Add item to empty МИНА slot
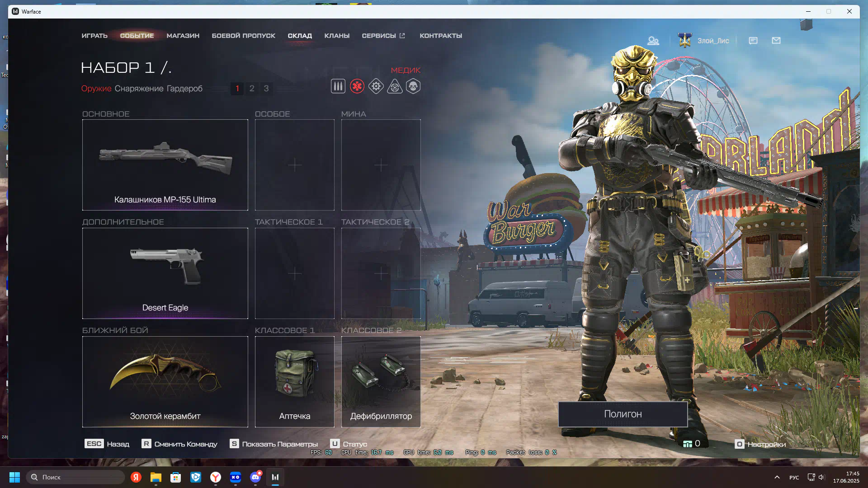Screen dimensions: 868x488 (x=381, y=165)
